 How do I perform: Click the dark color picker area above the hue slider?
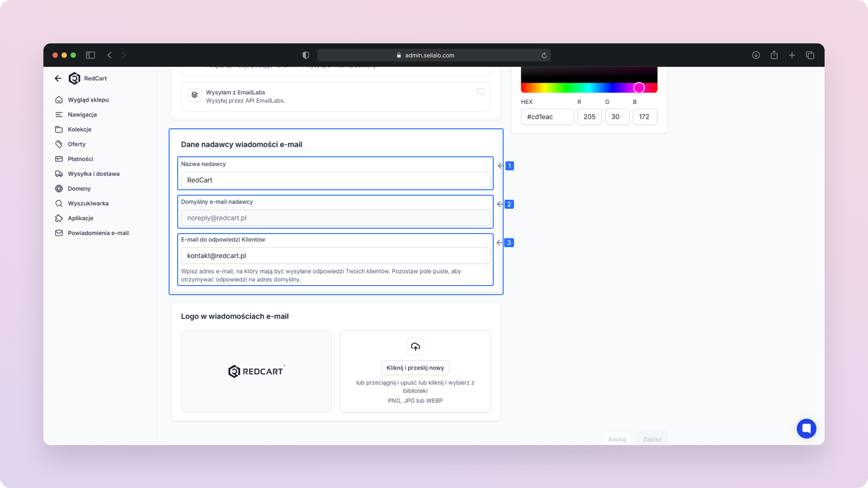click(x=589, y=75)
